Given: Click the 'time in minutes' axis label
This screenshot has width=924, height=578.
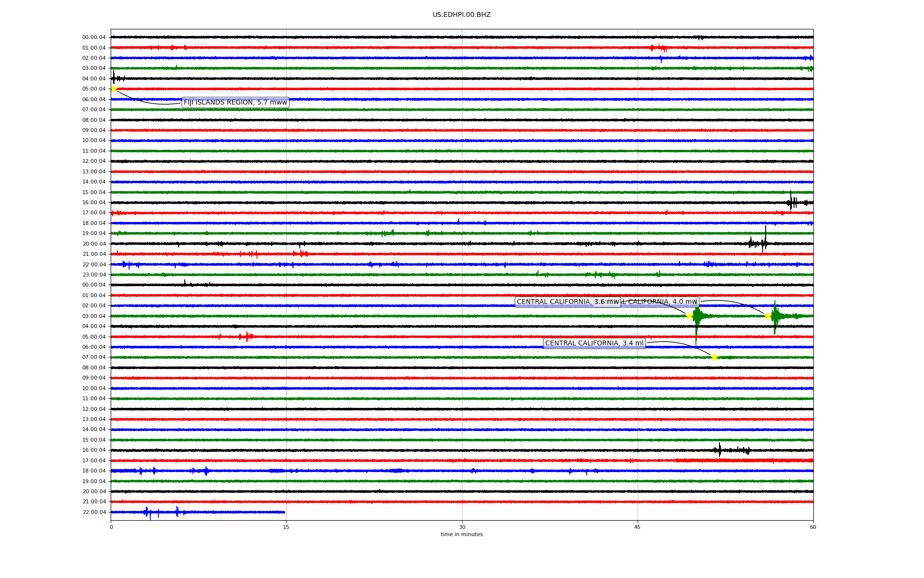Looking at the screenshot, I should coord(462,535).
